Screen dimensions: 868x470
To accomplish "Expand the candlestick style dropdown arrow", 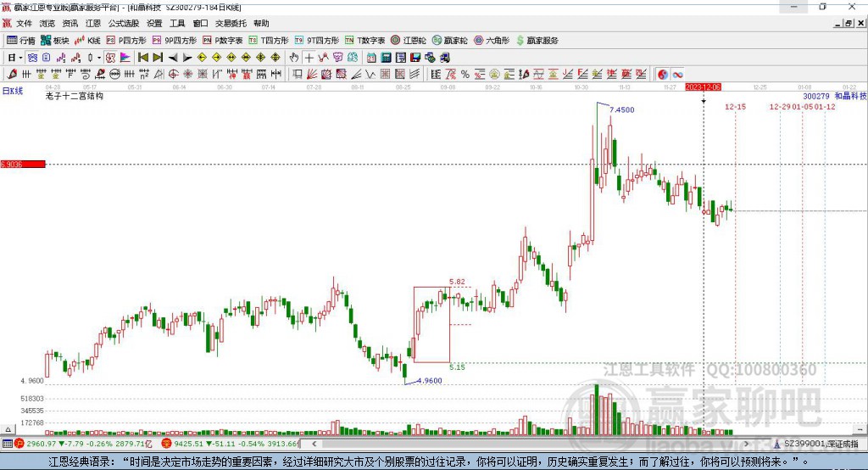I will [x=99, y=58].
